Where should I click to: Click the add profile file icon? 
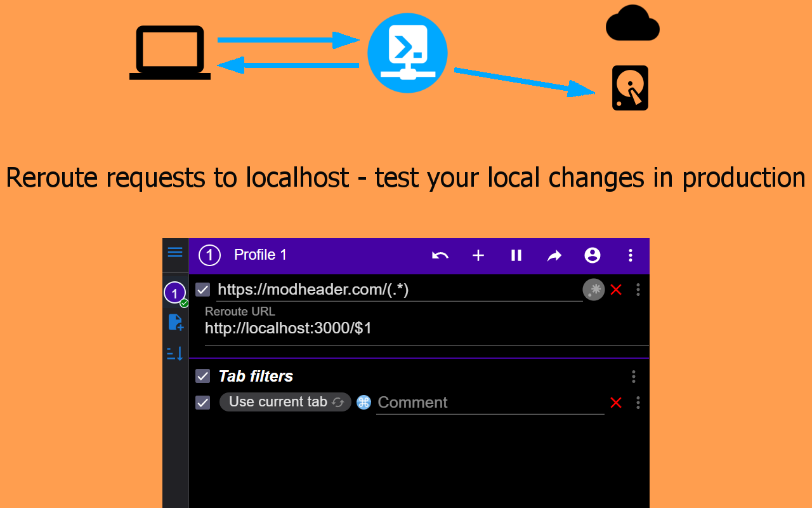175,322
